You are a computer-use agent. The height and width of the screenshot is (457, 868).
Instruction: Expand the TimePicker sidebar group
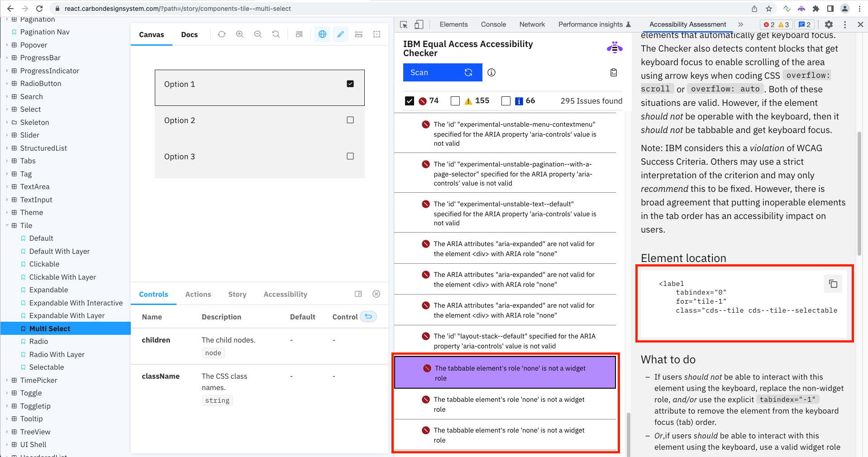tap(6, 380)
